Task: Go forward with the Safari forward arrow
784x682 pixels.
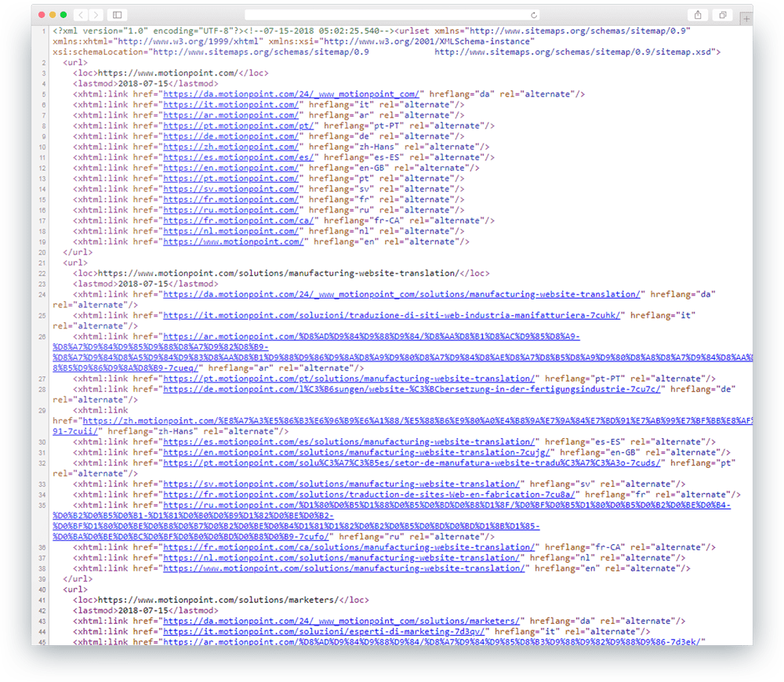Action: (96, 15)
